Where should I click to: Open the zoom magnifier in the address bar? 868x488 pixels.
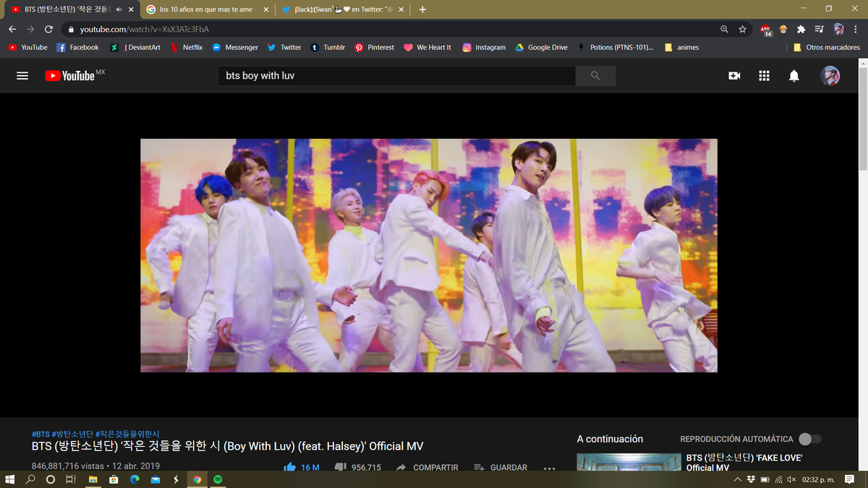(x=724, y=29)
